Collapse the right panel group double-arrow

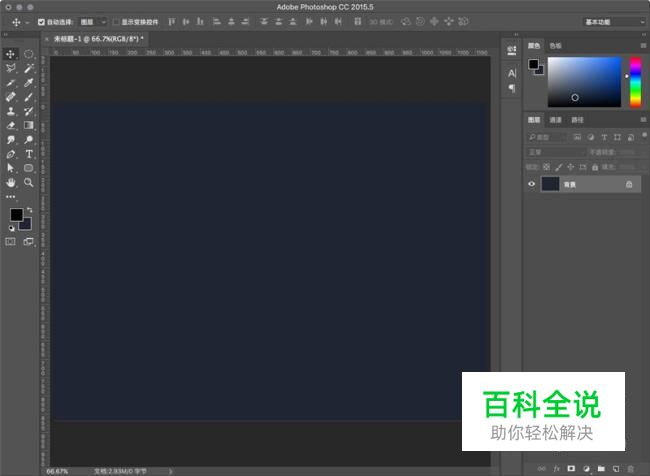pos(643,34)
